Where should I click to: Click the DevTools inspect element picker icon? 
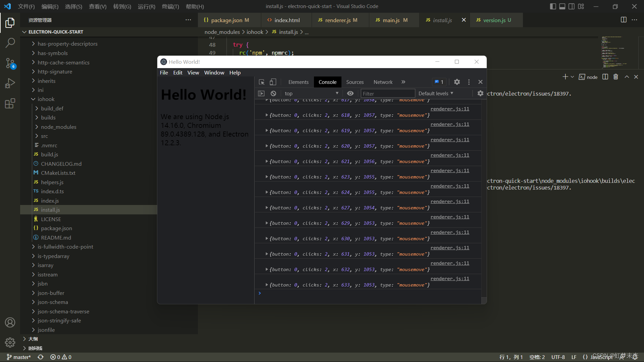click(262, 82)
